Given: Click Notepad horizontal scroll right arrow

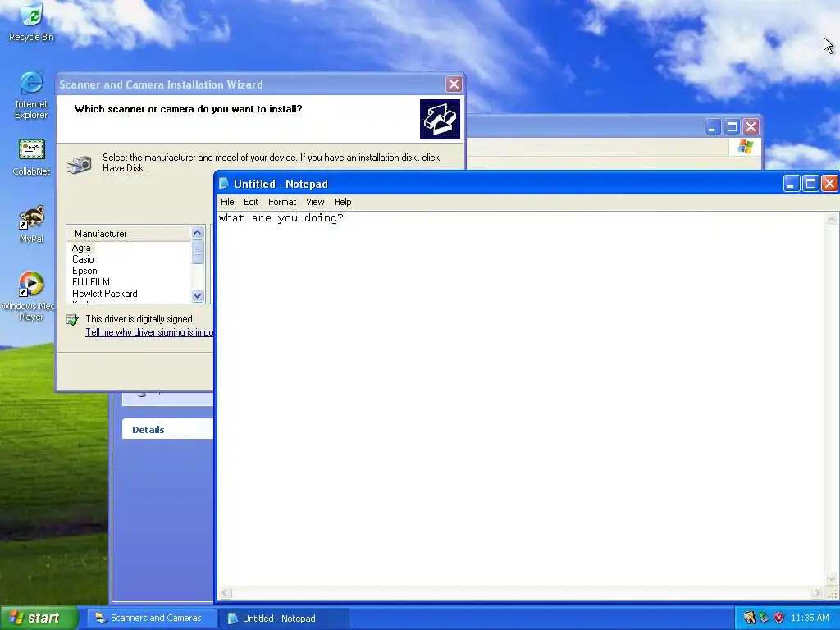Looking at the screenshot, I should (x=817, y=592).
